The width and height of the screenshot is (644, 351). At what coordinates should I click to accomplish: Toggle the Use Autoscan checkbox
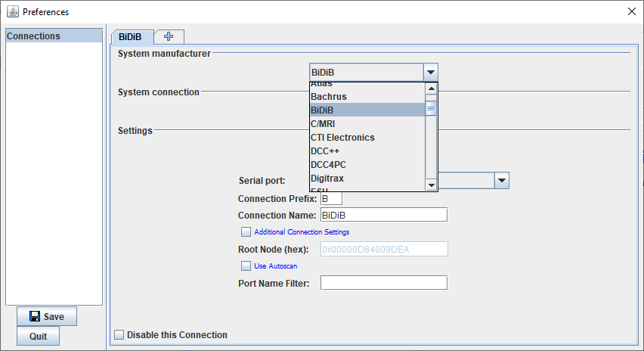pyautogui.click(x=245, y=266)
